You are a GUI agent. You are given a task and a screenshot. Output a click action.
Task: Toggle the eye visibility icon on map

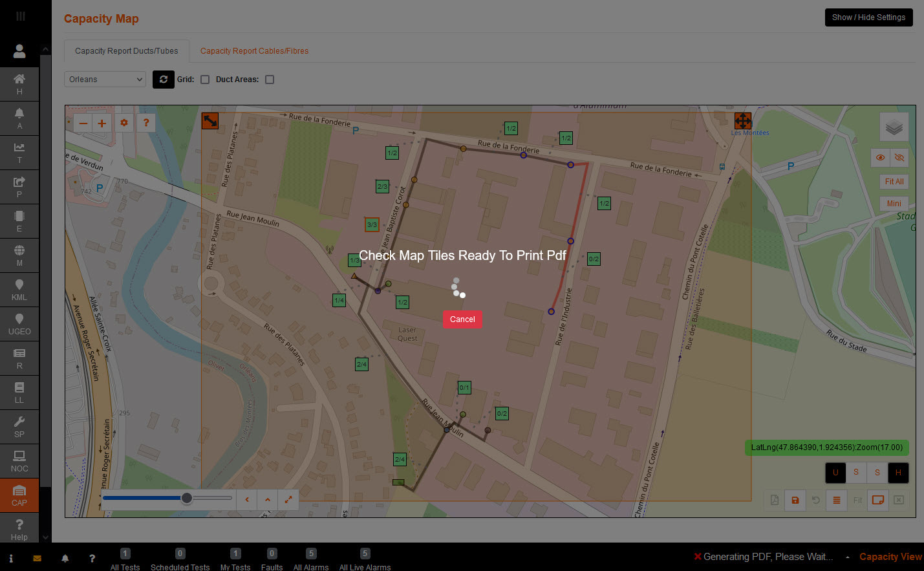pos(880,158)
